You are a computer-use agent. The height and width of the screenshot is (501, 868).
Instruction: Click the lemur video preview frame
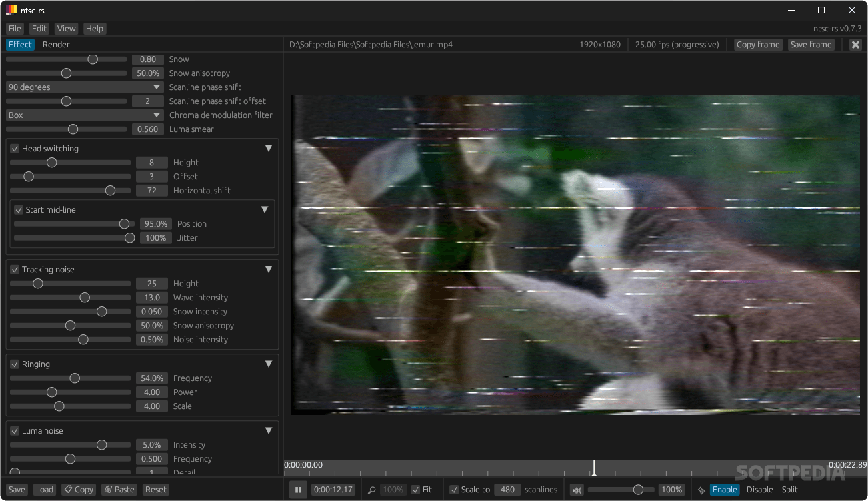pos(575,255)
